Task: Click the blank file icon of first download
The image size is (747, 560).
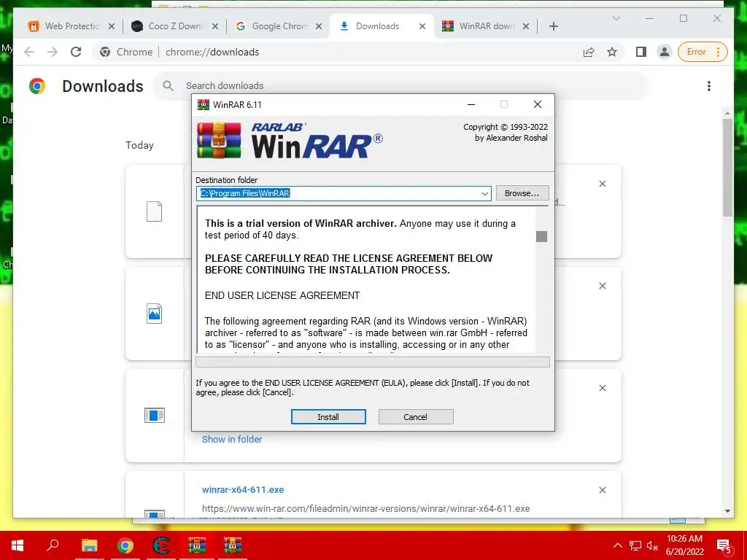Action: (154, 211)
